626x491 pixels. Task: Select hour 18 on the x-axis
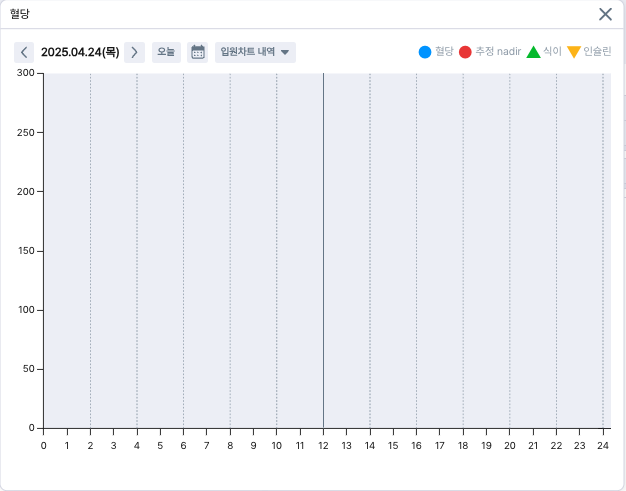click(x=463, y=445)
